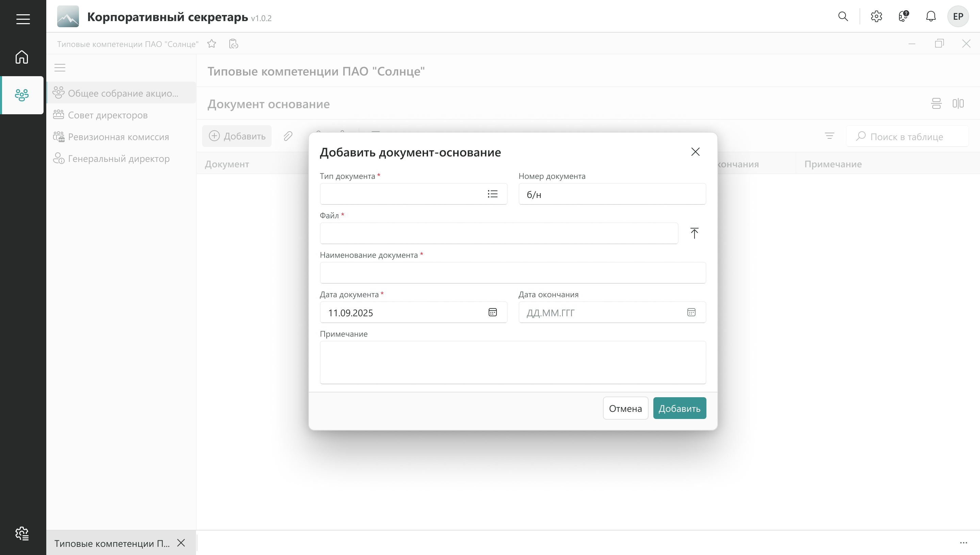Image resolution: width=980 pixels, height=555 pixels.
Task: Close the Типовые компетенции bottom tab
Action: pyautogui.click(x=181, y=543)
